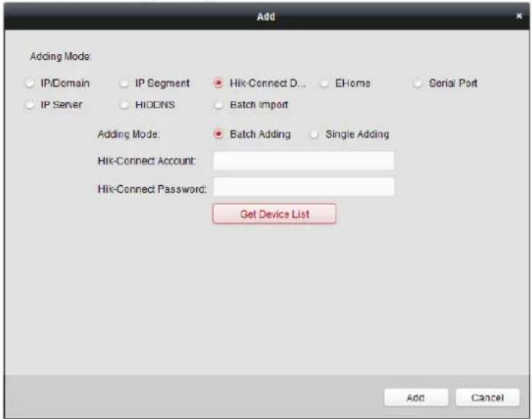Focus the Hik-Connect Password field
The image size is (532, 419).
click(304, 187)
